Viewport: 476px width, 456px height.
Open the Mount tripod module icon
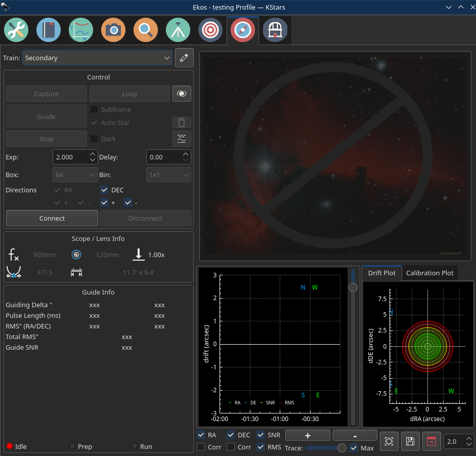(178, 30)
